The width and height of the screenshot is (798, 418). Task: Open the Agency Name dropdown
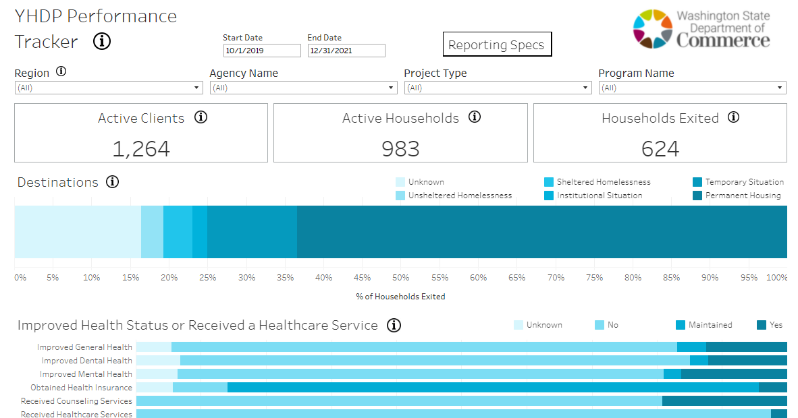pos(302,88)
